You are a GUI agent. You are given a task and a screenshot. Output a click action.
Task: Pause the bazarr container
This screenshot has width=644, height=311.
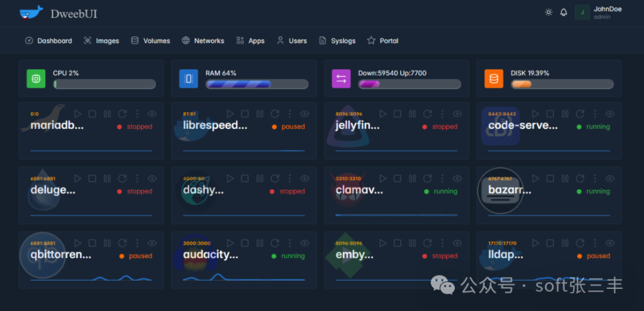click(x=565, y=178)
